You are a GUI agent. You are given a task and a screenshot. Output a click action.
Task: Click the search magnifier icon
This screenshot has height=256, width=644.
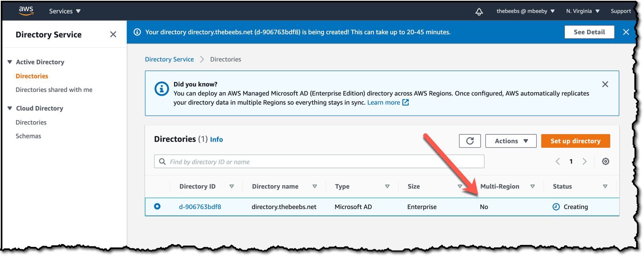[x=162, y=161]
